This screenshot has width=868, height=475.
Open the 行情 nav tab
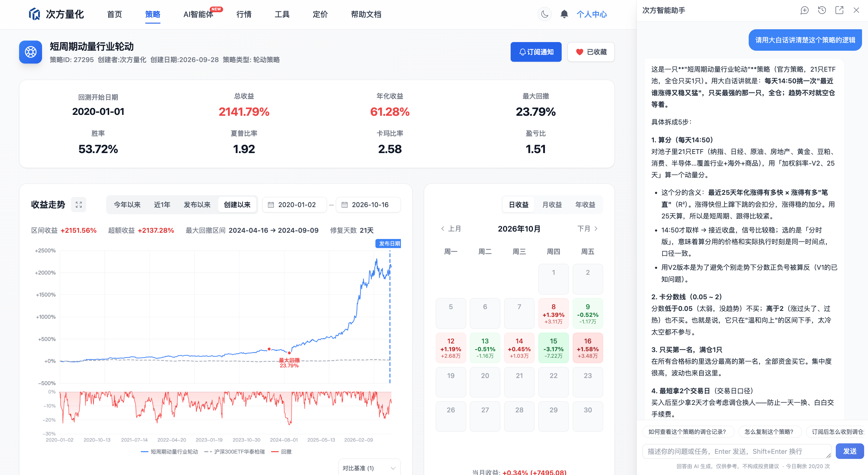(244, 14)
